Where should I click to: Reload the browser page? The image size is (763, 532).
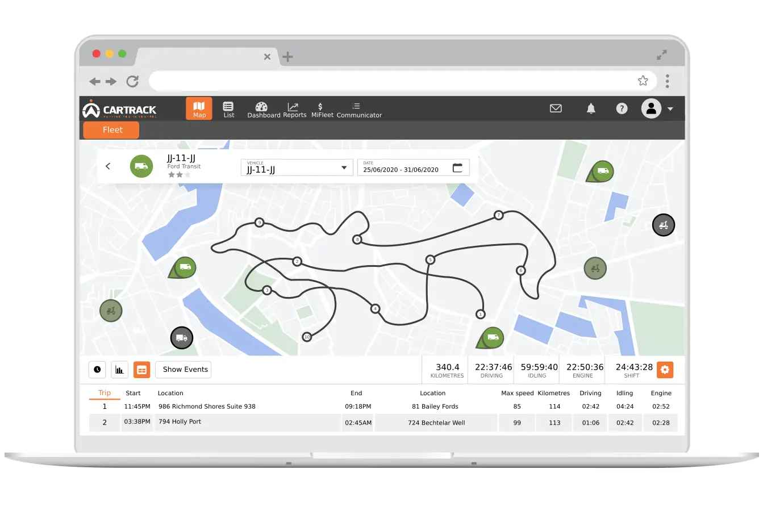point(132,81)
